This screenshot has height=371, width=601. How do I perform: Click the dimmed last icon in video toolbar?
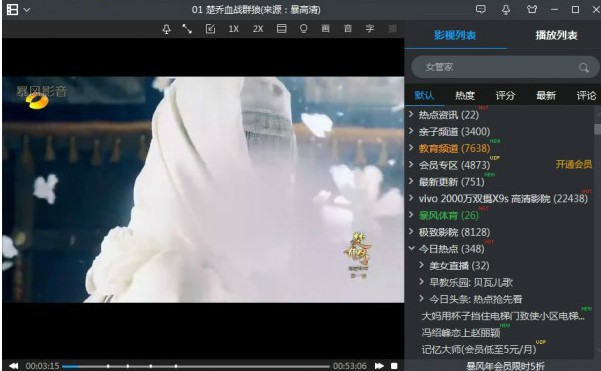click(392, 28)
